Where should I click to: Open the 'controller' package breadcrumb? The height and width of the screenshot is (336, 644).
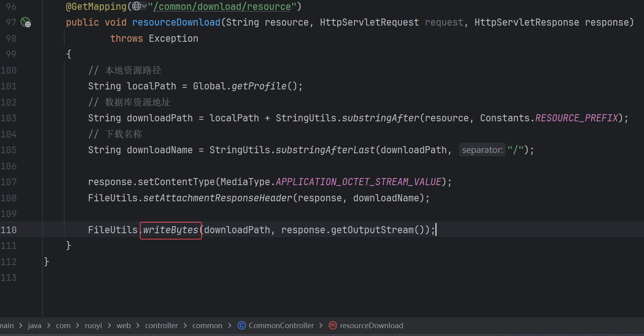(x=161, y=326)
